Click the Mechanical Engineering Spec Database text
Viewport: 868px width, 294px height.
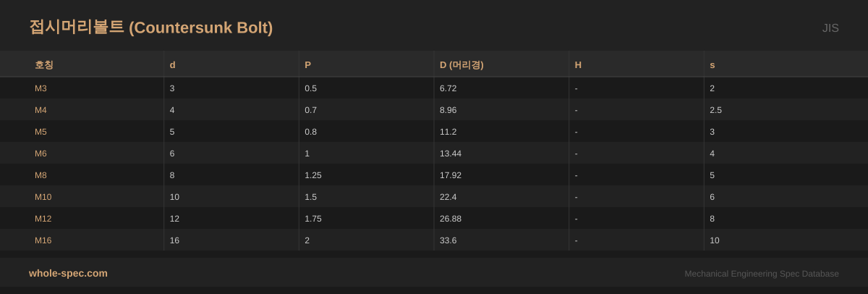[x=761, y=274]
